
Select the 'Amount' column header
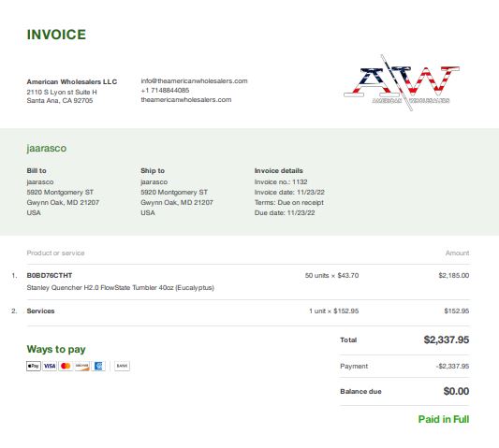[457, 253]
